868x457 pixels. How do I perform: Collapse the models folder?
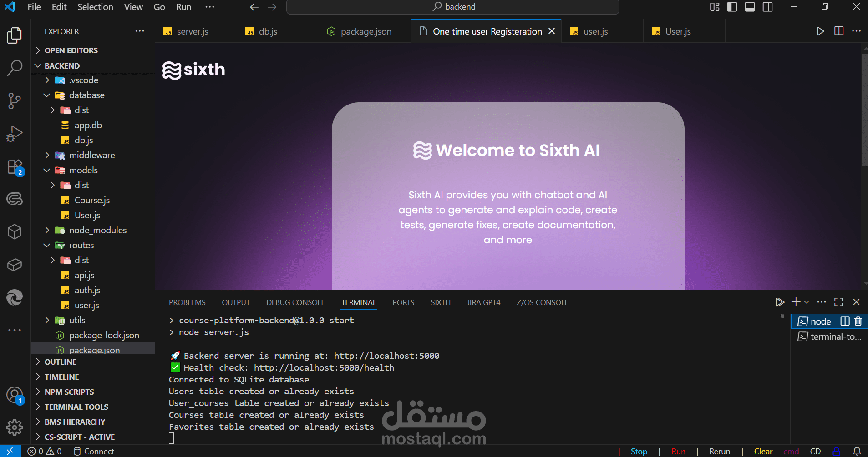pos(93,170)
